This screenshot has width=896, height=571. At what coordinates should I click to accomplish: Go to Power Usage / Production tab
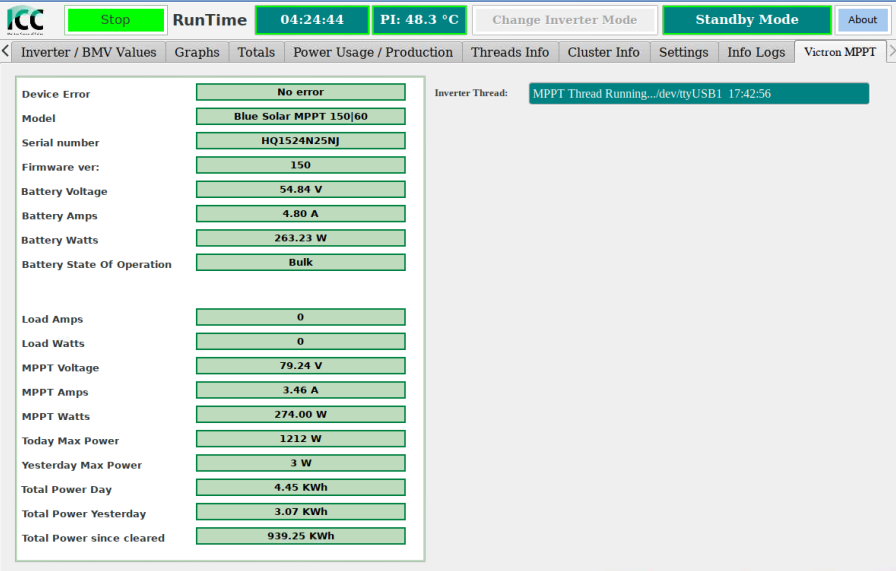pyautogui.click(x=373, y=52)
